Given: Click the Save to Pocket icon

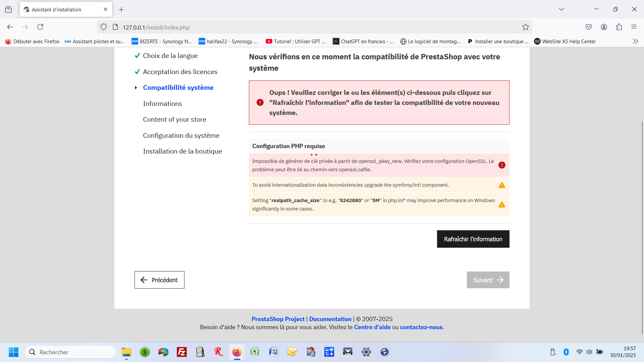Looking at the screenshot, I should pos(588,27).
